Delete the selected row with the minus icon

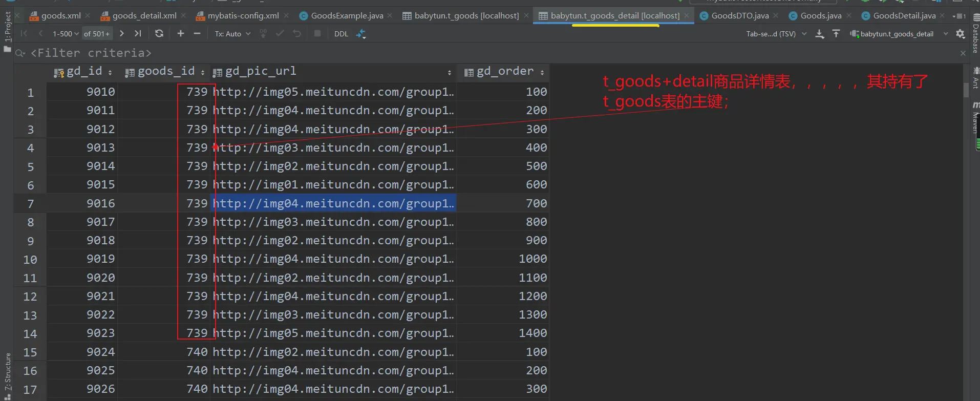pos(197,34)
